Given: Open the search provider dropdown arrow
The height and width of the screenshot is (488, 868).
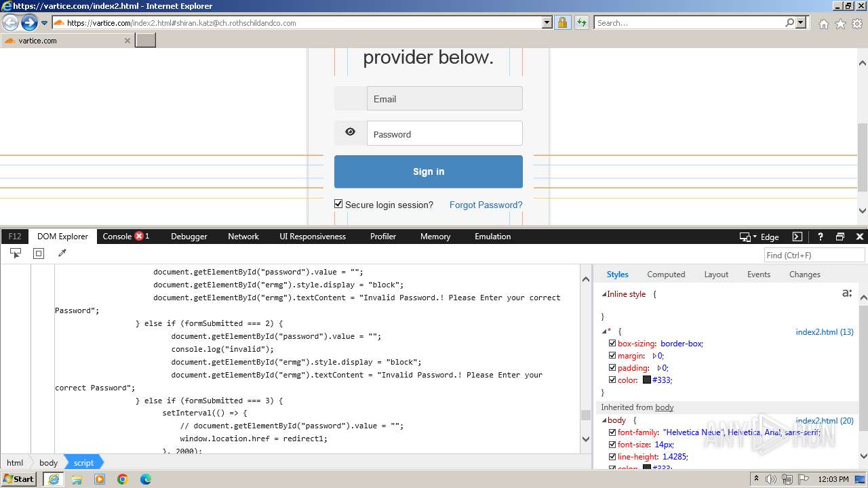Looking at the screenshot, I should click(x=801, y=22).
